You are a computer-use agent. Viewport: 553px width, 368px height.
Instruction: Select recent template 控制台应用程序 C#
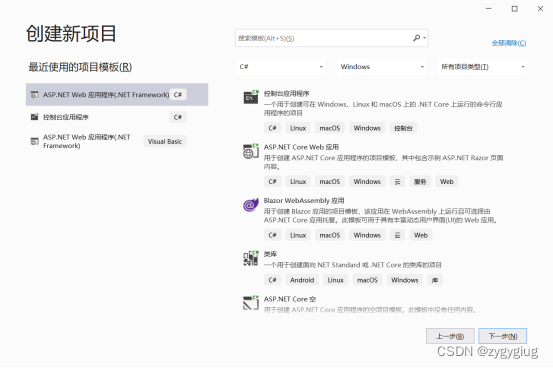[x=117, y=117]
